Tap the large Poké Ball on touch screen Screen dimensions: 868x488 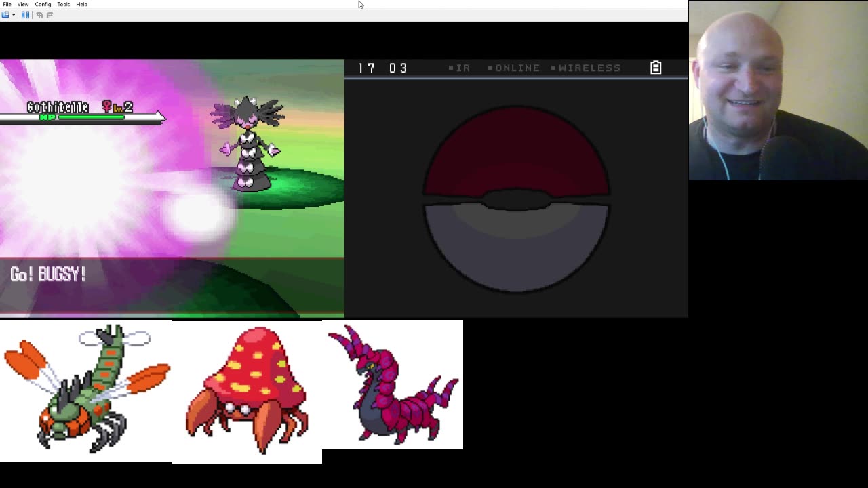516,199
